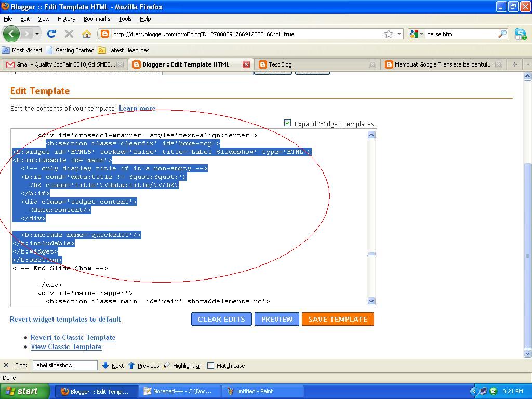The width and height of the screenshot is (532, 399).
Task: Open the Getting Started bookmark
Action: tap(70, 50)
